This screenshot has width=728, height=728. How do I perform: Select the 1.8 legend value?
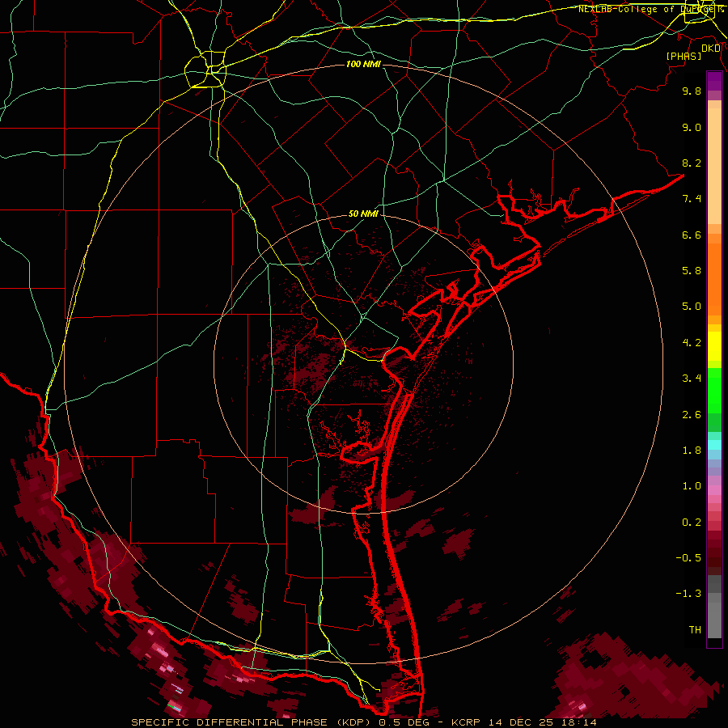(692, 451)
